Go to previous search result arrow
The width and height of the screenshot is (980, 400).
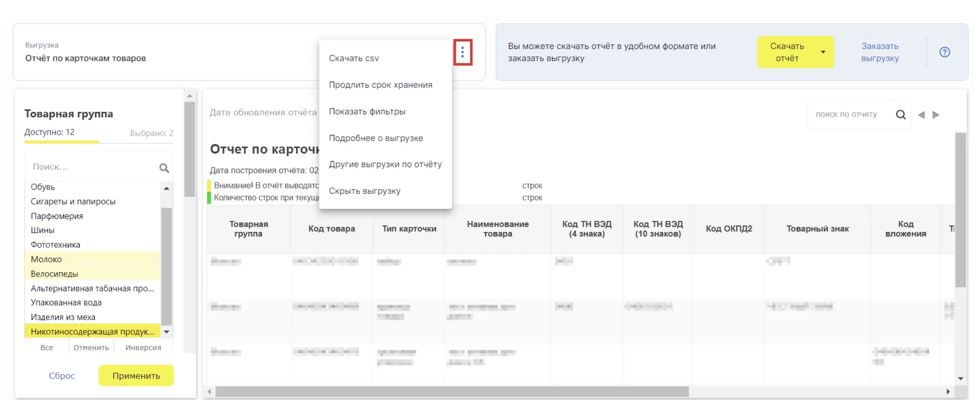921,115
